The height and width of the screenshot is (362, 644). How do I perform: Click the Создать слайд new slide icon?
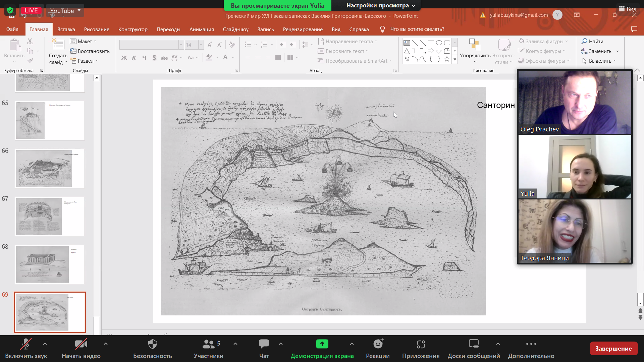[58, 45]
